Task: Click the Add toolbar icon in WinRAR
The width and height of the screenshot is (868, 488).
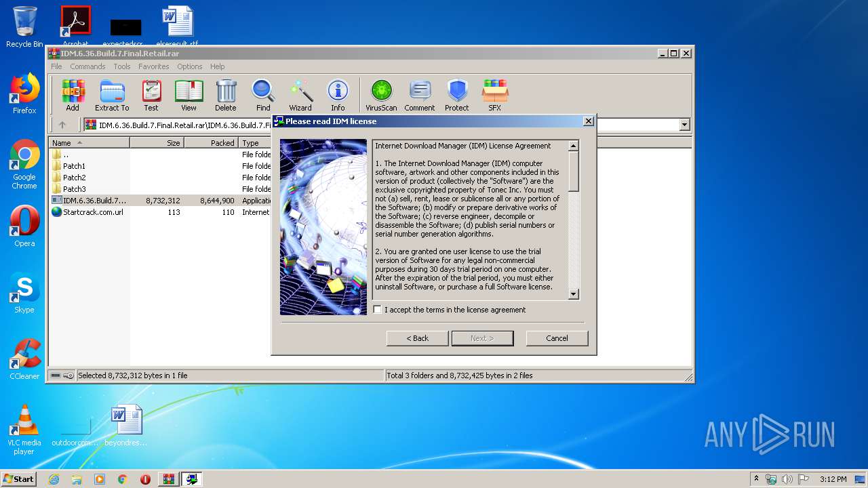Action: tap(73, 96)
